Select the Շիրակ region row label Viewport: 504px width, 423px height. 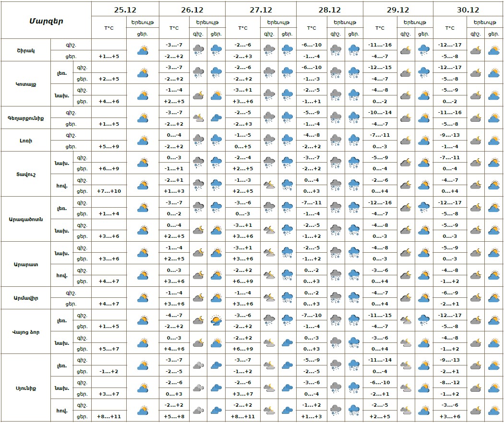pos(26,50)
